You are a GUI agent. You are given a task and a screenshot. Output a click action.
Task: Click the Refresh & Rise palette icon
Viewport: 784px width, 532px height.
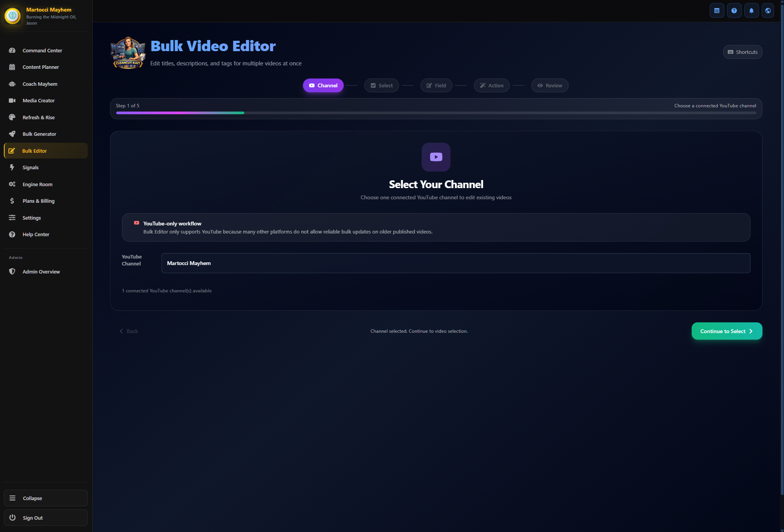[12, 117]
